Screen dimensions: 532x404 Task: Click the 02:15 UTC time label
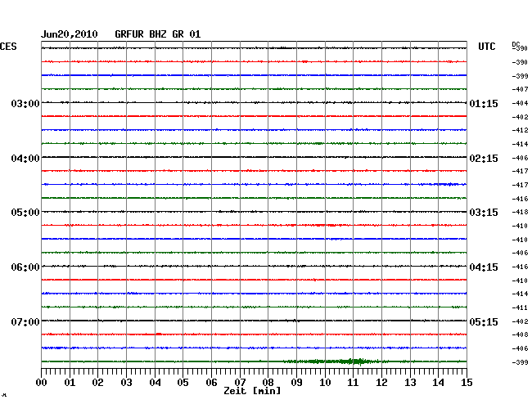[484, 159]
